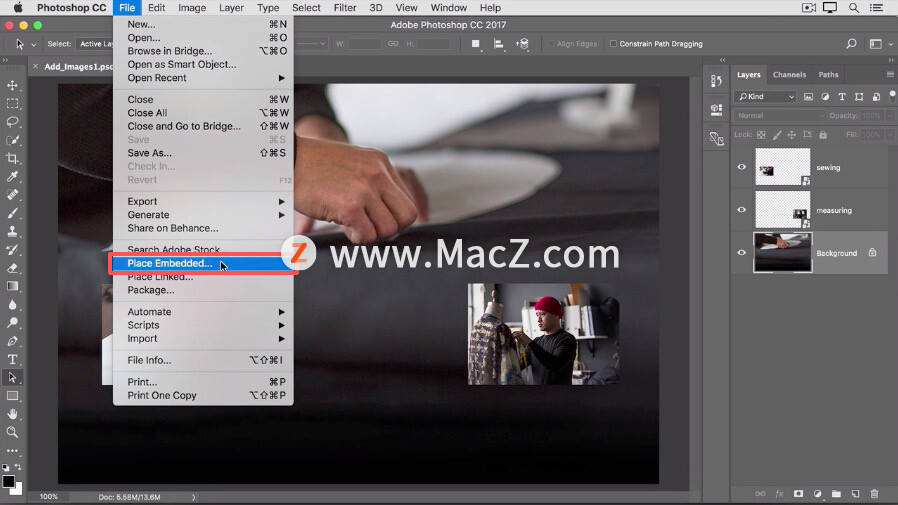898x505 pixels.
Task: Hide the sewing layer
Action: click(742, 167)
